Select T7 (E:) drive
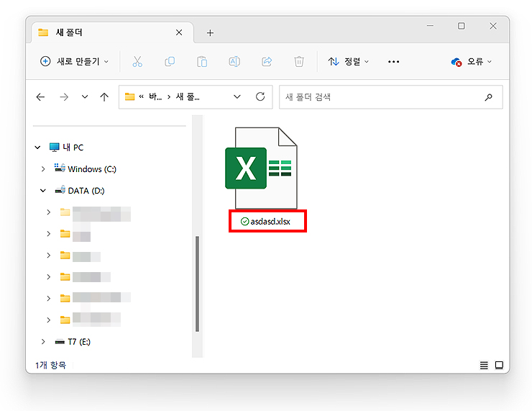532x411 pixels. tap(73, 342)
